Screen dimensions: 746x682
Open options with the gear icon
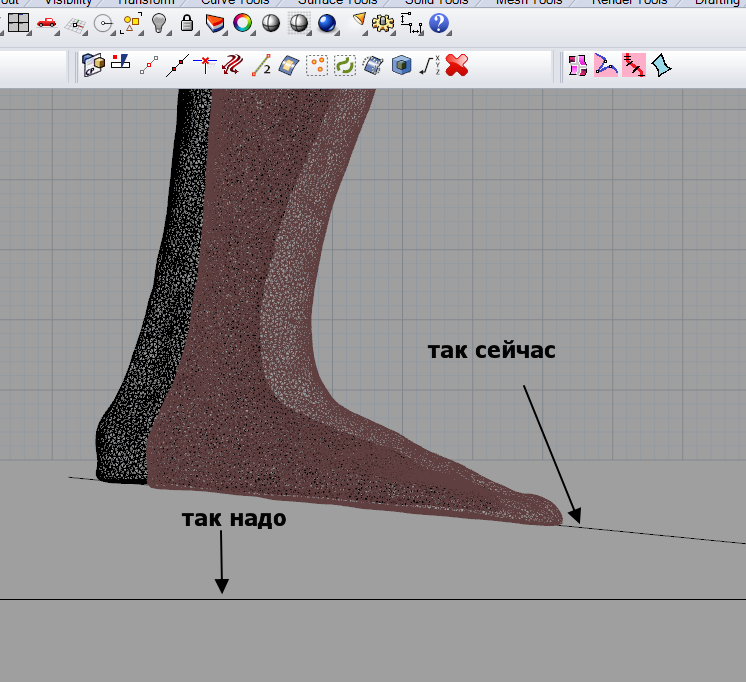[x=383, y=22]
